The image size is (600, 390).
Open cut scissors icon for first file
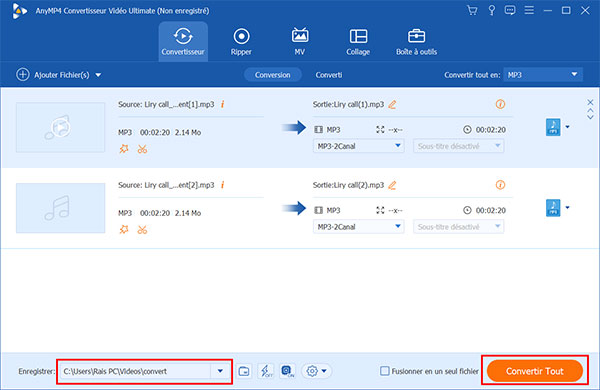(142, 149)
